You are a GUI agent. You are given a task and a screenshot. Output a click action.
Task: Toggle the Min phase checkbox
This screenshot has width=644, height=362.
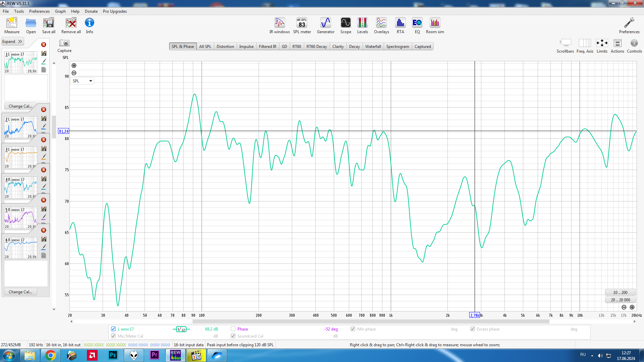tap(353, 329)
